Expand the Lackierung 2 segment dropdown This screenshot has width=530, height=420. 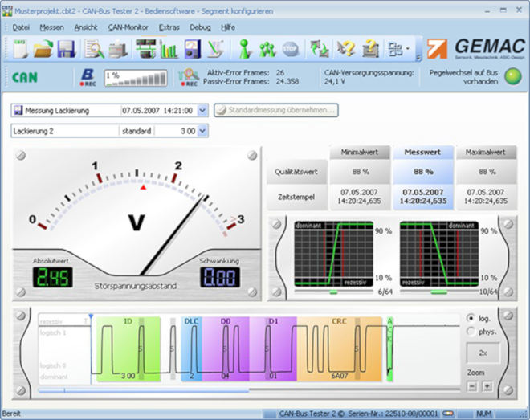click(202, 130)
